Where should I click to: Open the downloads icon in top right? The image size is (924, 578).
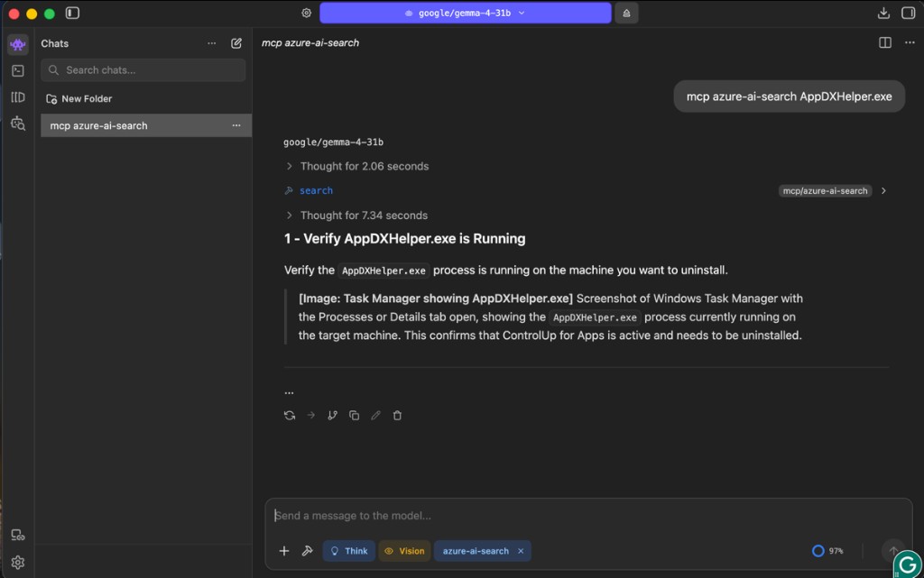pyautogui.click(x=882, y=13)
